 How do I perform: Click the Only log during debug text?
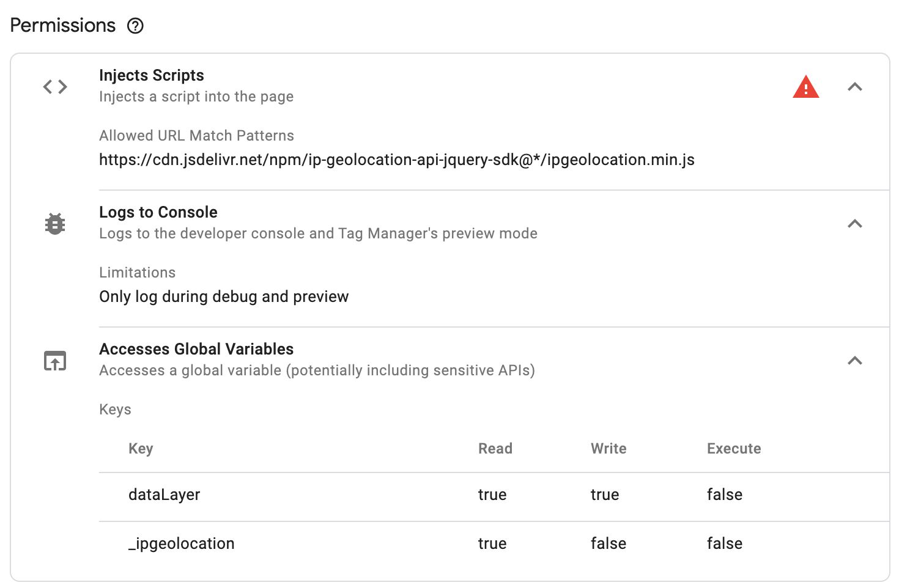tap(224, 296)
